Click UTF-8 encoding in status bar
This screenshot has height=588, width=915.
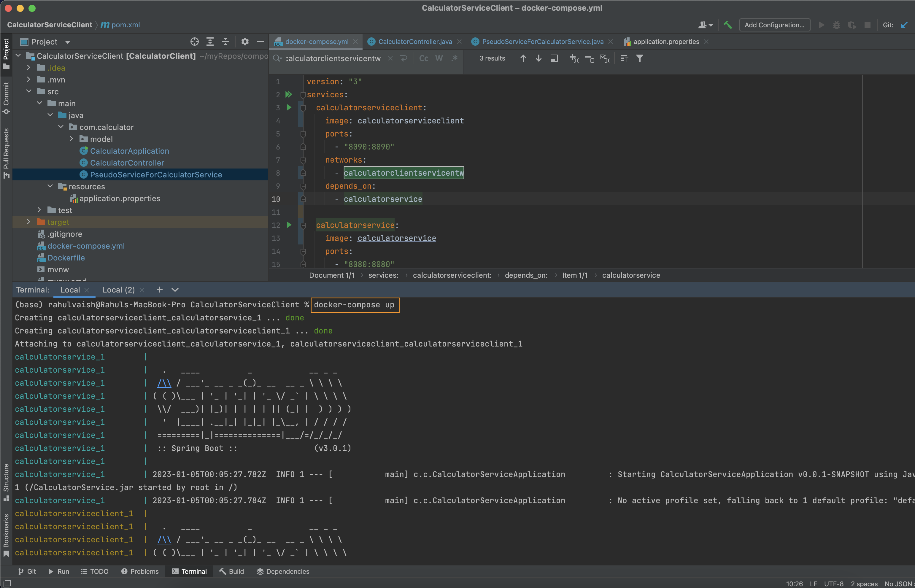coord(834,584)
